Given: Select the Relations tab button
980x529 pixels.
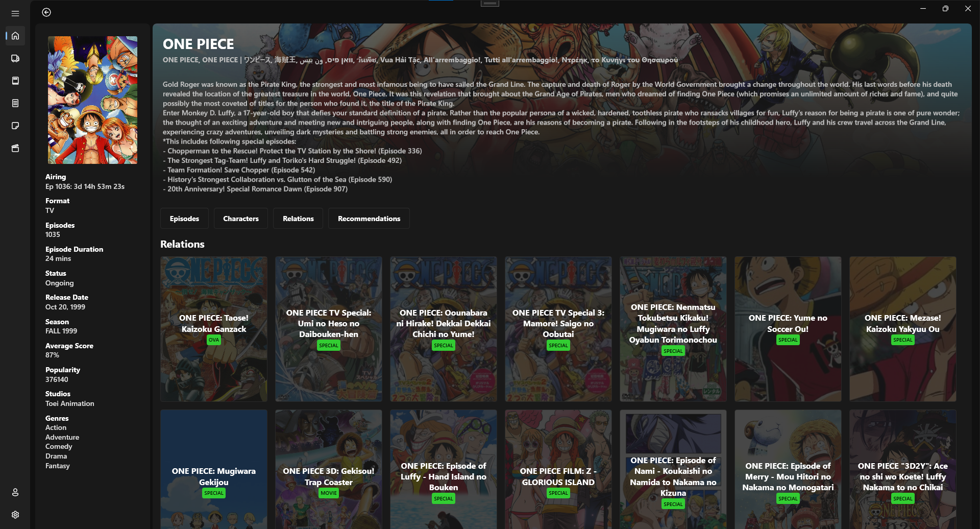Looking at the screenshot, I should [x=298, y=219].
